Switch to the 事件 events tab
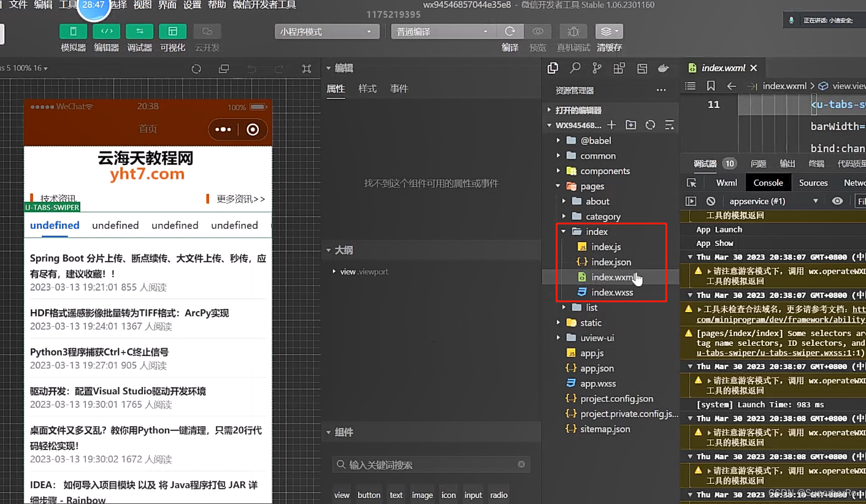 [x=399, y=89]
